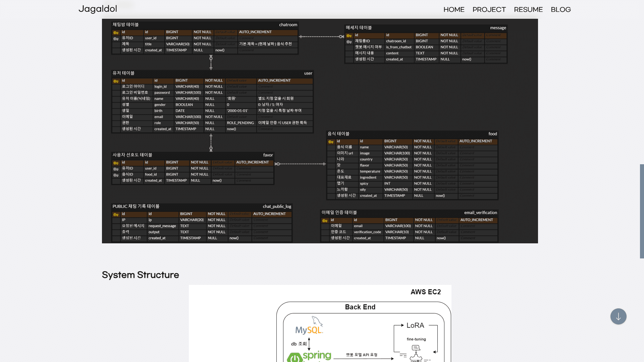Click the email_verification table label
Image resolution: width=644 pixels, height=362 pixels.
(481, 213)
